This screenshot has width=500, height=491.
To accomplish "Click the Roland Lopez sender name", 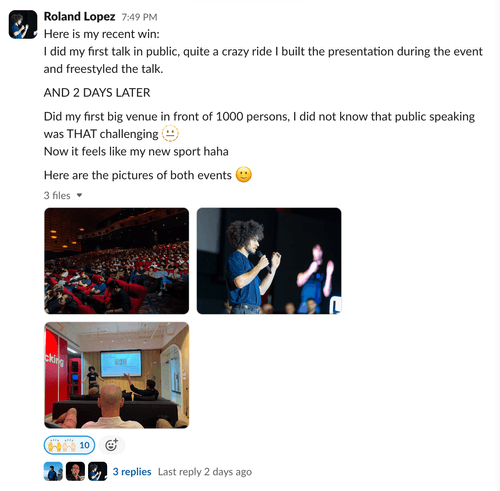I will (79, 16).
